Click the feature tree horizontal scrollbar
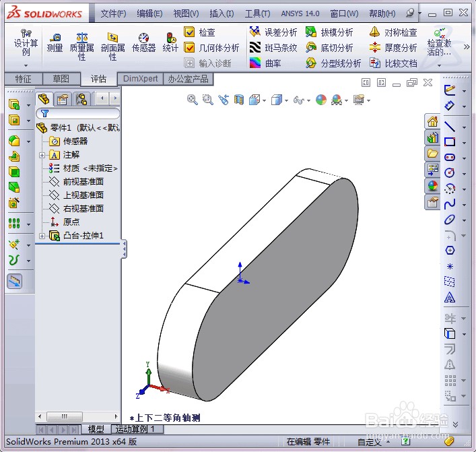 (77, 416)
